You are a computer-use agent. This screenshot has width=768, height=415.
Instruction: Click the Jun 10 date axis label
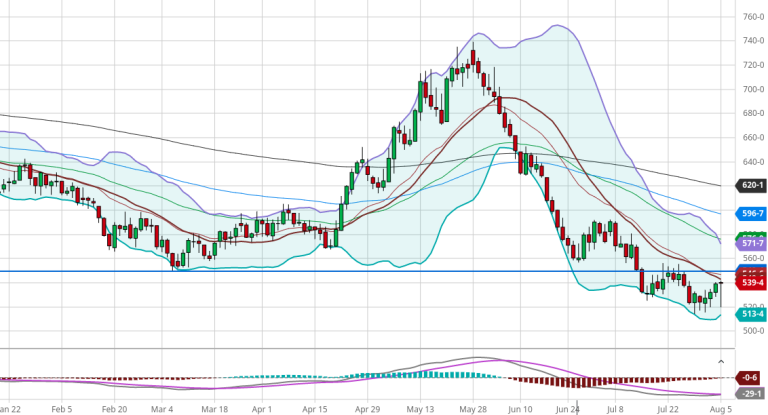click(519, 409)
